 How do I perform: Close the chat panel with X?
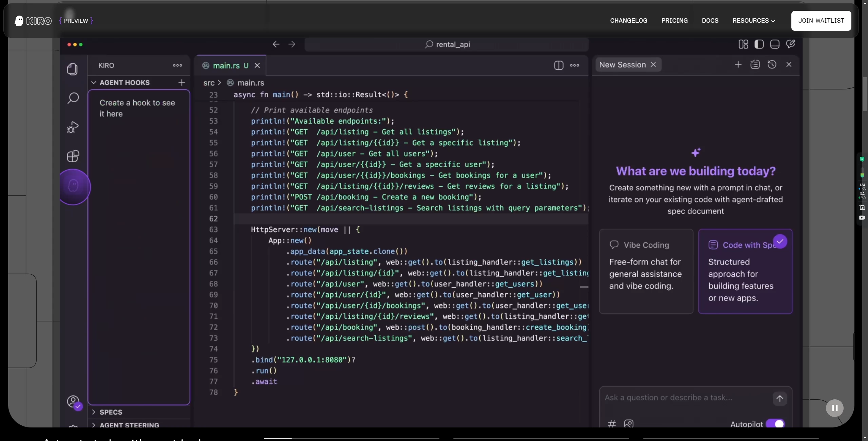789,64
